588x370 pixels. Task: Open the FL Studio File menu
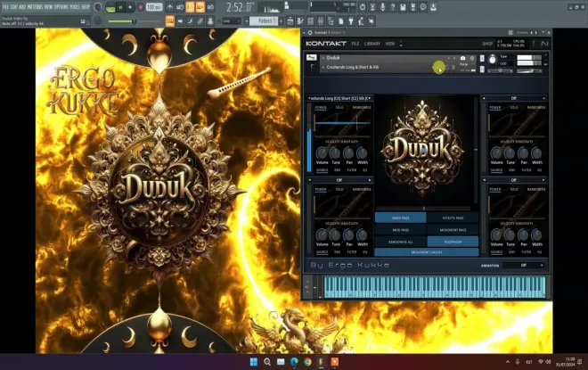[x=5, y=7]
